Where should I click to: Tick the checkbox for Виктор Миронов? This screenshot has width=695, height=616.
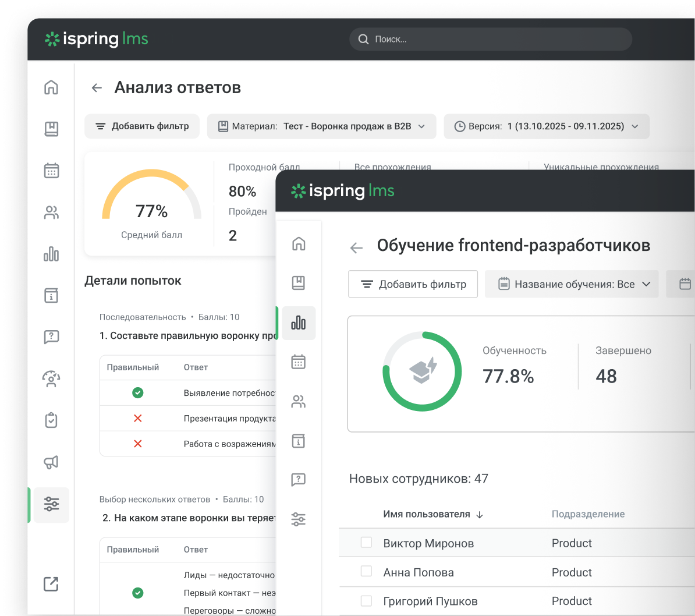366,543
